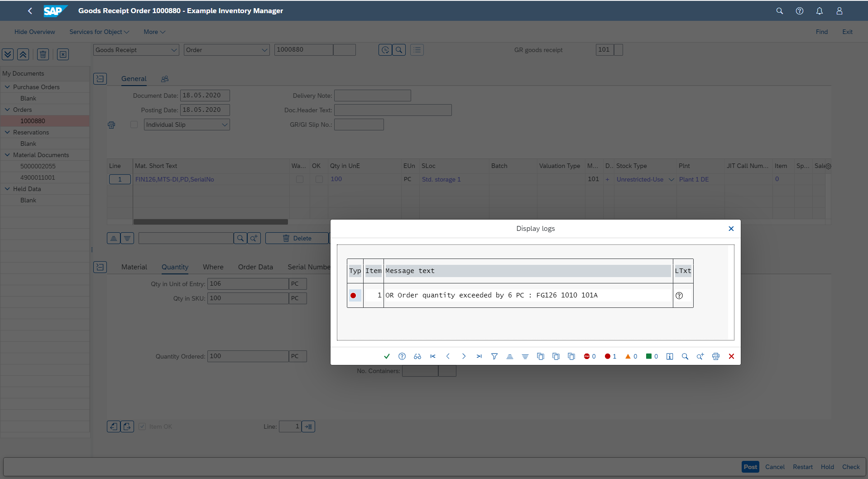This screenshot has height=479, width=868.
Task: Click the Delete button below item table
Action: [x=297, y=238]
